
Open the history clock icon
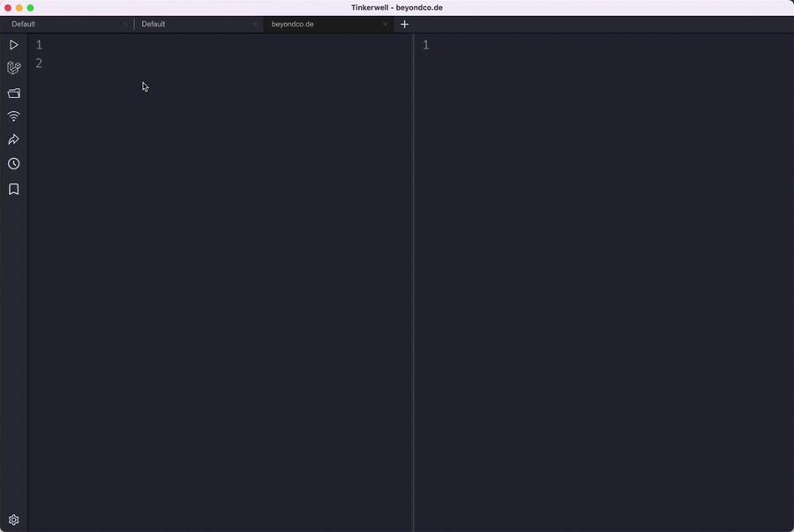coord(14,163)
